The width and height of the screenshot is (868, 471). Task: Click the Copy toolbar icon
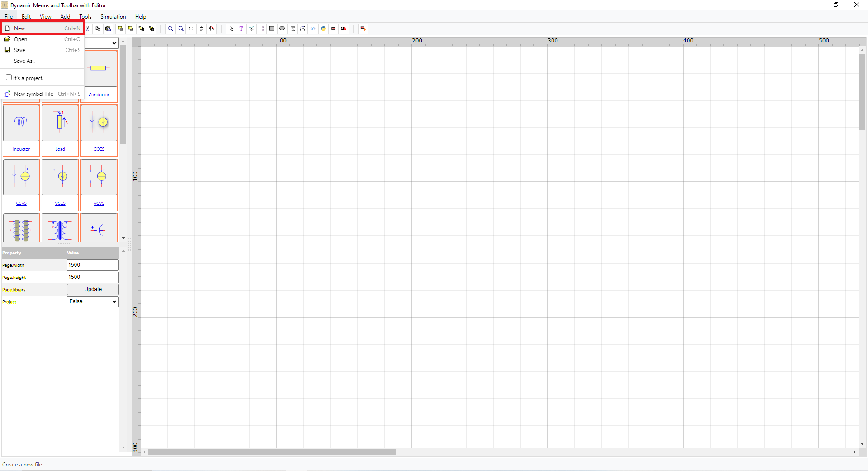pos(98,28)
